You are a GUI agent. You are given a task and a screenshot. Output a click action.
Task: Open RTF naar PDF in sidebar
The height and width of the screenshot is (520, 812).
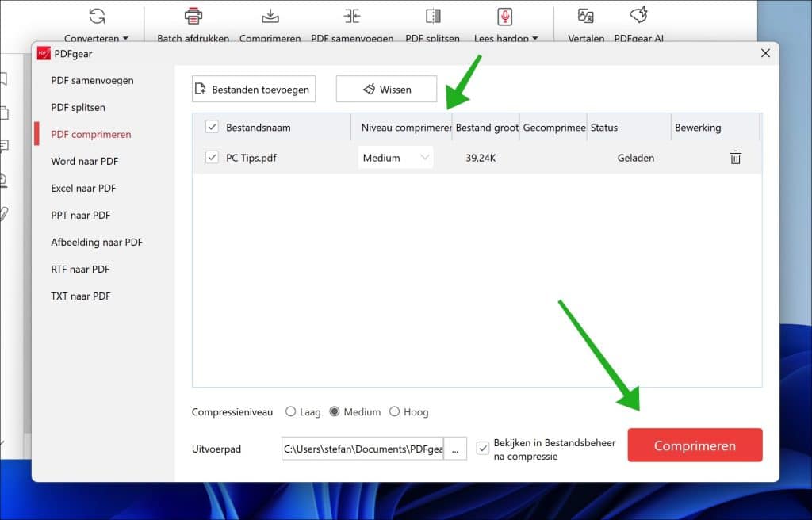(80, 269)
